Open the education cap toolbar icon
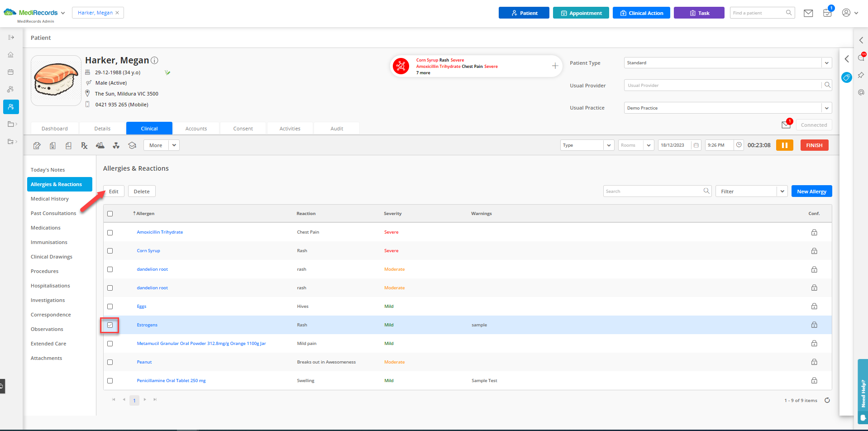The image size is (868, 431). pyautogui.click(x=132, y=145)
